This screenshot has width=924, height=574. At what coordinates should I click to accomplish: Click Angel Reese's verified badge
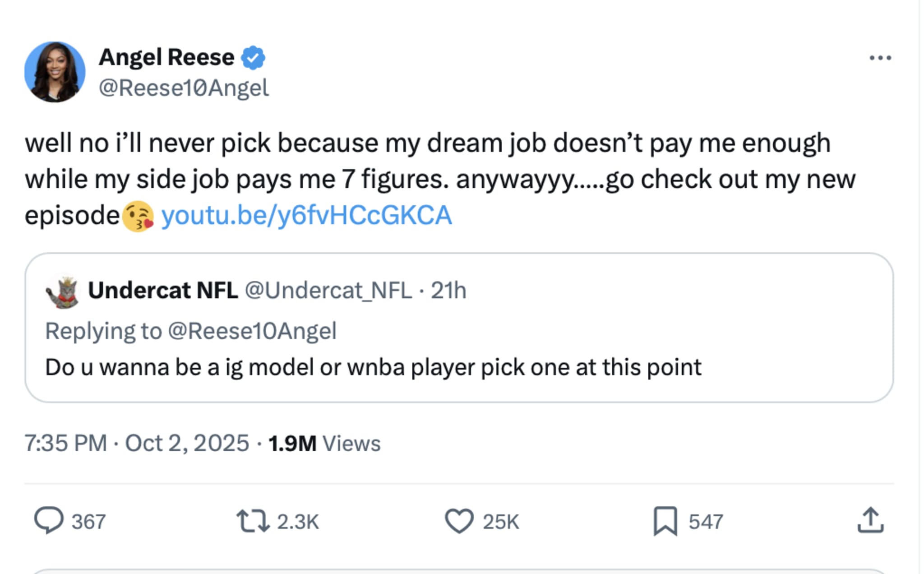tap(254, 56)
